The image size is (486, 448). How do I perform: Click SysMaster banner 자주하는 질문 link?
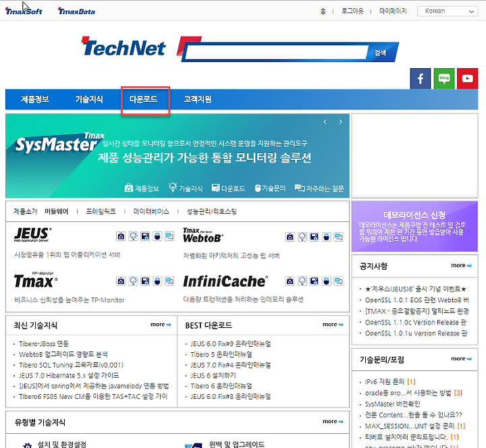tap(319, 188)
